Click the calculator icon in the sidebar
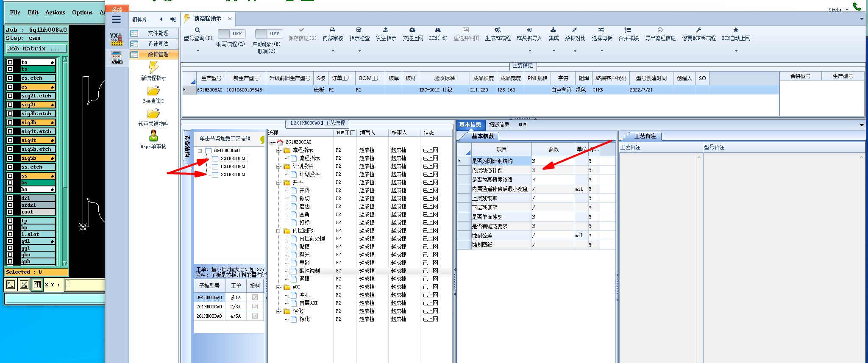Screen dimensions: 868x363 click(x=117, y=58)
